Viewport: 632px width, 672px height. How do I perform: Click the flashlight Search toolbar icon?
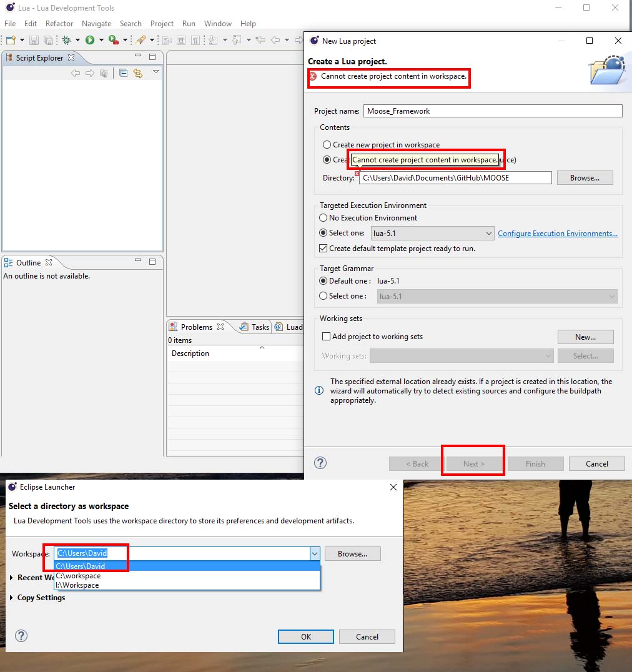140,40
